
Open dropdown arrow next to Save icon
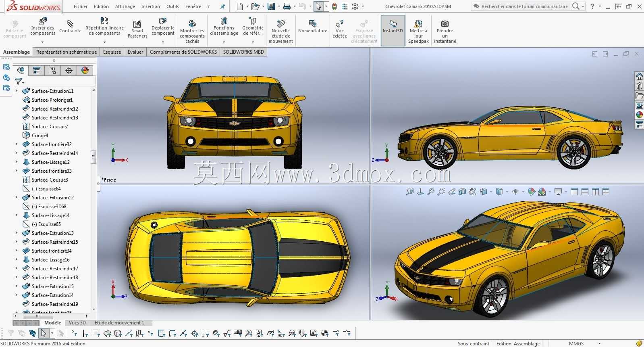279,6
